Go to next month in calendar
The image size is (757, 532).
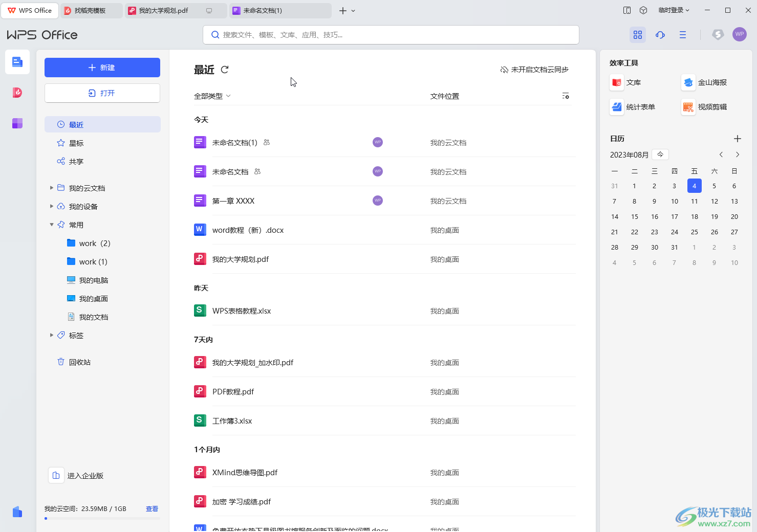[738, 154]
